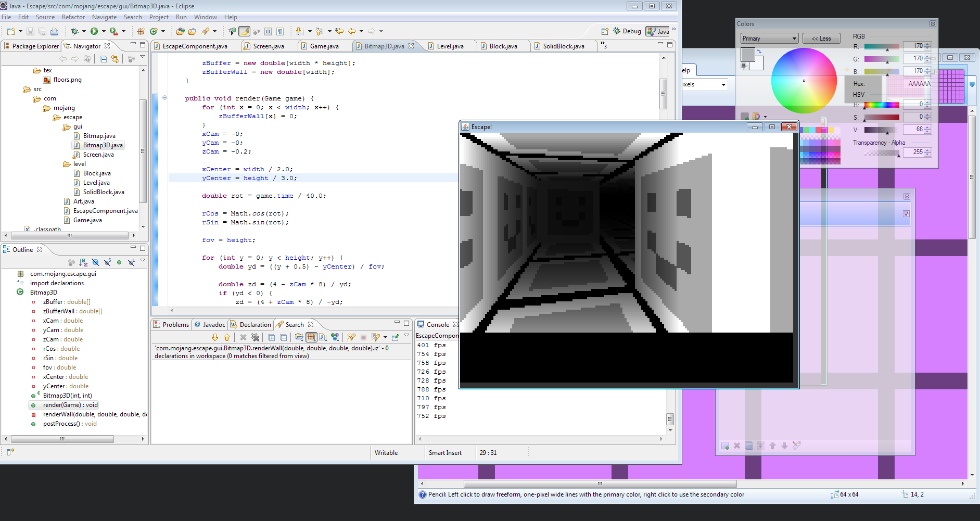Click the green Run button in toolbar

coord(94,31)
